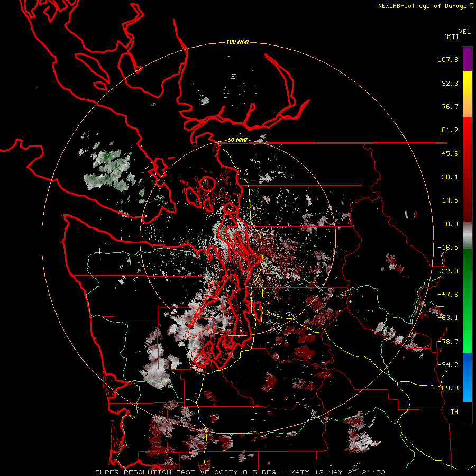Image resolution: width=476 pixels, height=476 pixels.
Task: Click the 100 NMI range ring label
Action: 237,42
